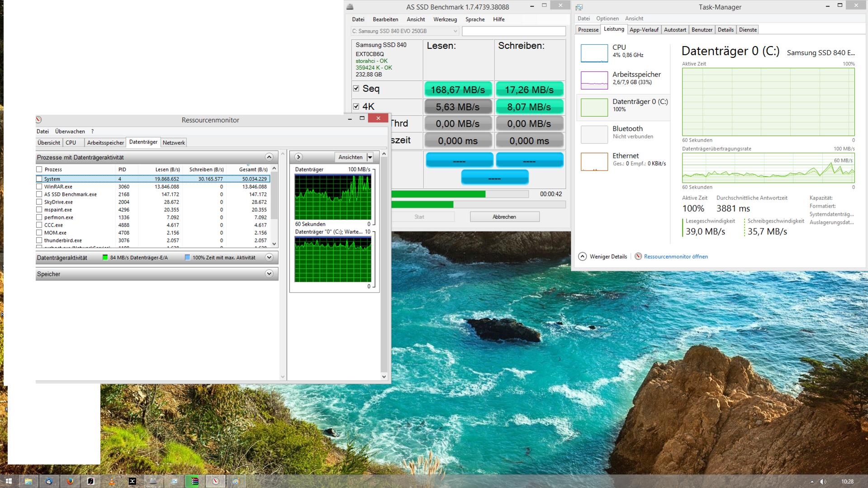The width and height of the screenshot is (868, 488).
Task: Click the blue max. Aktivität color swatch
Action: coord(187,258)
